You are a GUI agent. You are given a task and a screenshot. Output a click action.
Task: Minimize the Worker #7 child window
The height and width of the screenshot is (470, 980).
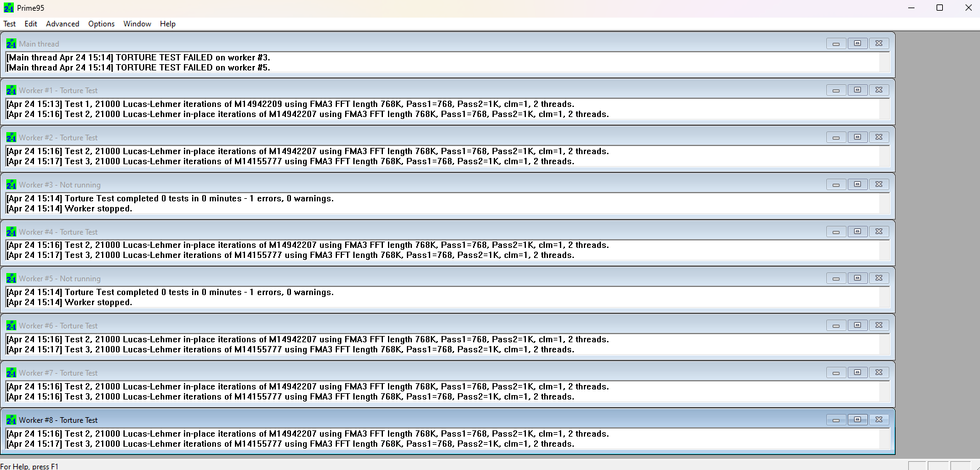coord(836,372)
